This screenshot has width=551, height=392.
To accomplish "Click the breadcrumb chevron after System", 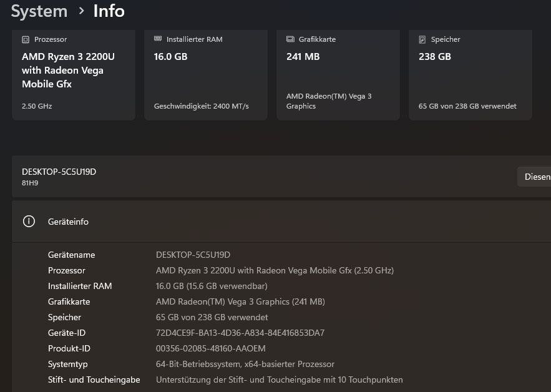I will (82, 11).
